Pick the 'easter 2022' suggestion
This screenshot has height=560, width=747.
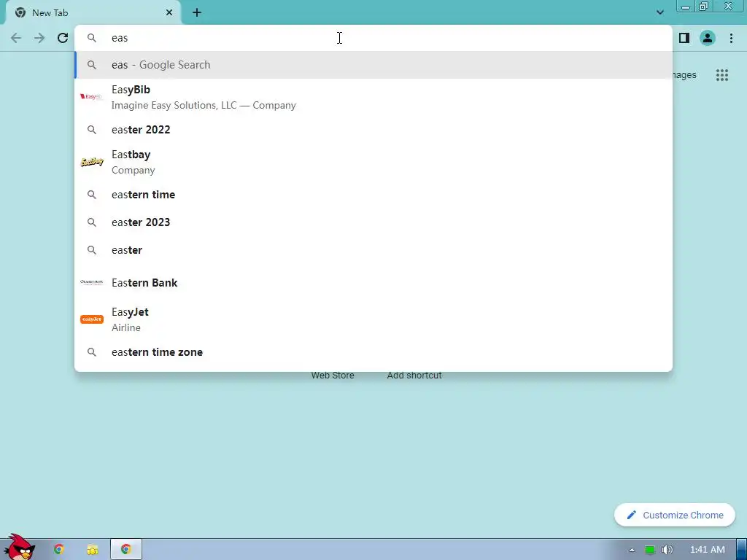tap(373, 130)
